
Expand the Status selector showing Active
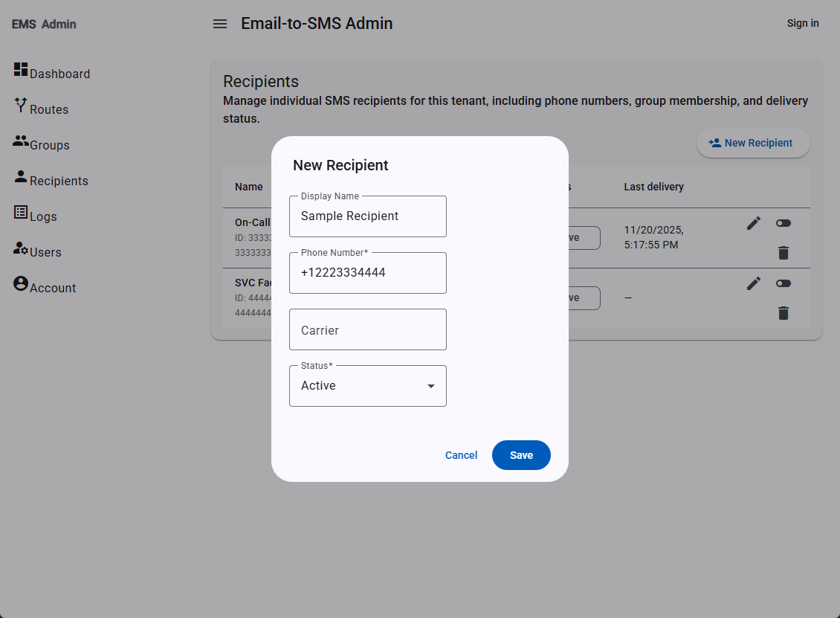pyautogui.click(x=368, y=386)
